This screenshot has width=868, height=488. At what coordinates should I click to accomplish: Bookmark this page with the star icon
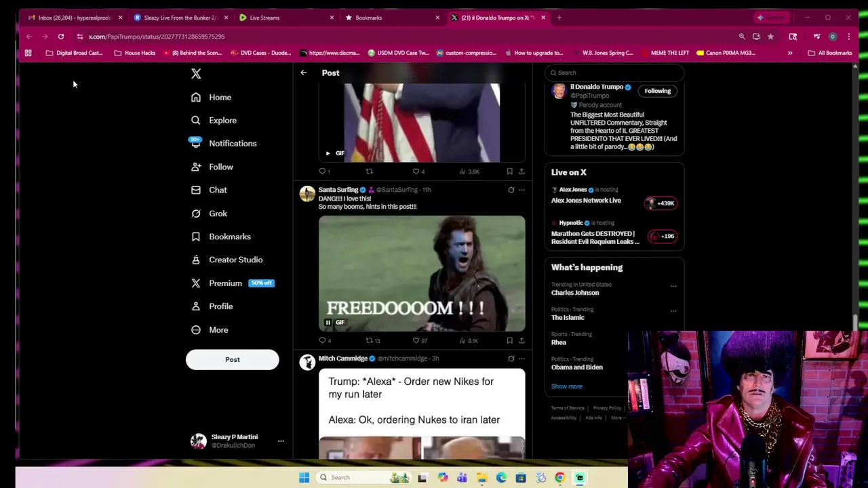point(770,37)
